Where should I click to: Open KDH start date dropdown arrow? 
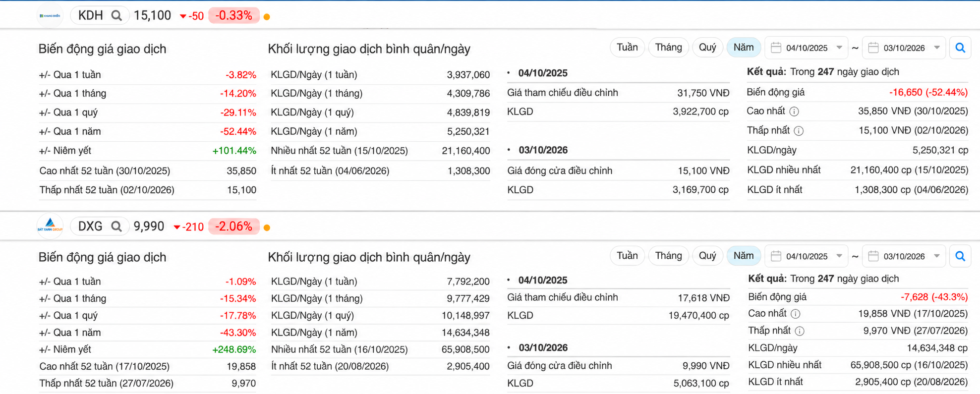point(839,48)
